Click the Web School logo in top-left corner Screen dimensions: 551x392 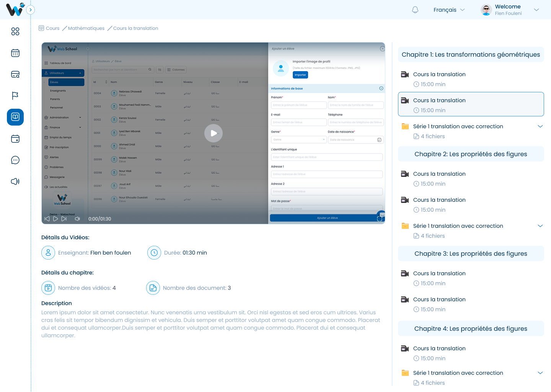(x=15, y=9)
